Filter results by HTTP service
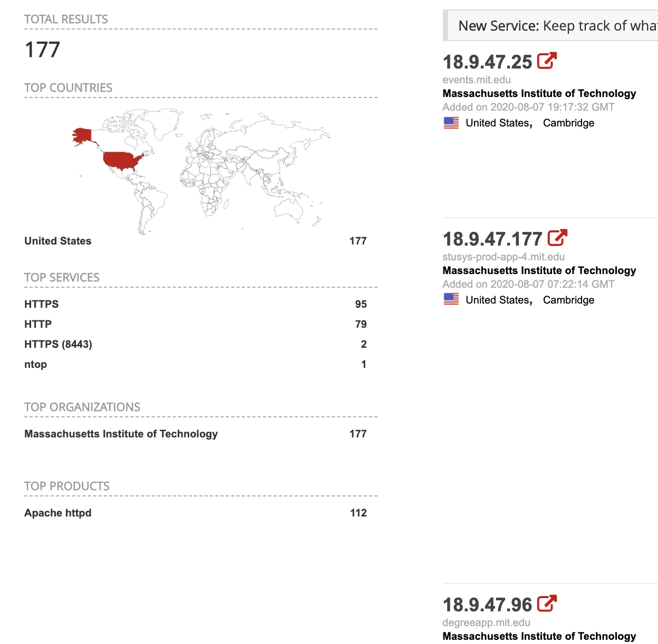 [x=38, y=324]
